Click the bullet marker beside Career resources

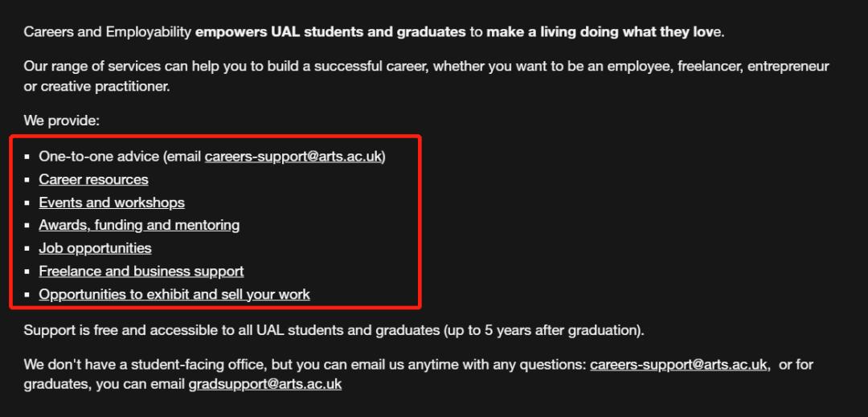27,180
